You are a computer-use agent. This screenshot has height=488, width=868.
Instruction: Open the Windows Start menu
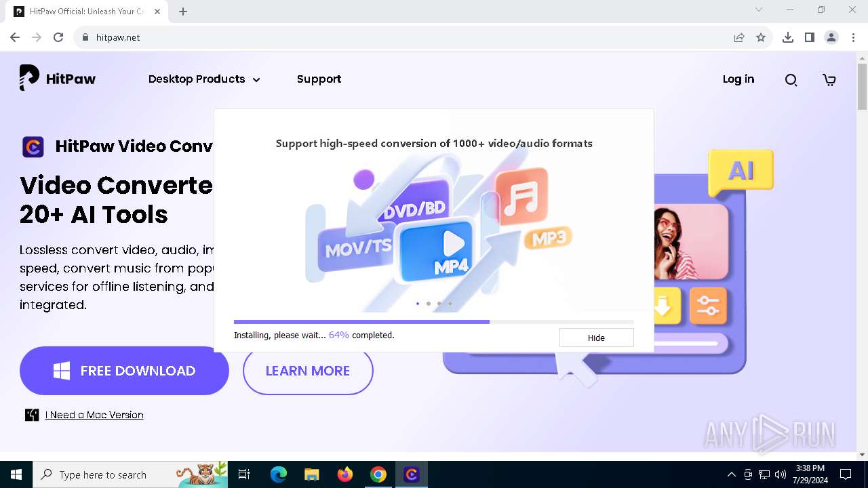click(x=16, y=474)
